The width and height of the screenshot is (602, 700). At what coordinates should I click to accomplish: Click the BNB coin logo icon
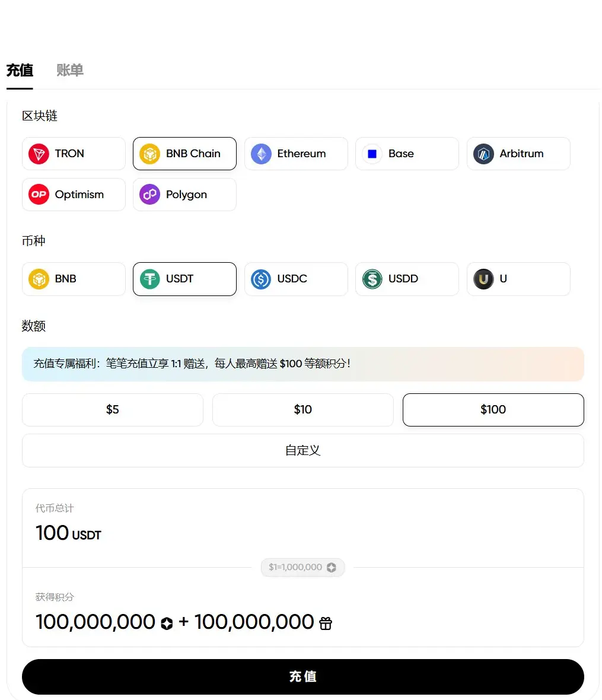[x=39, y=279]
